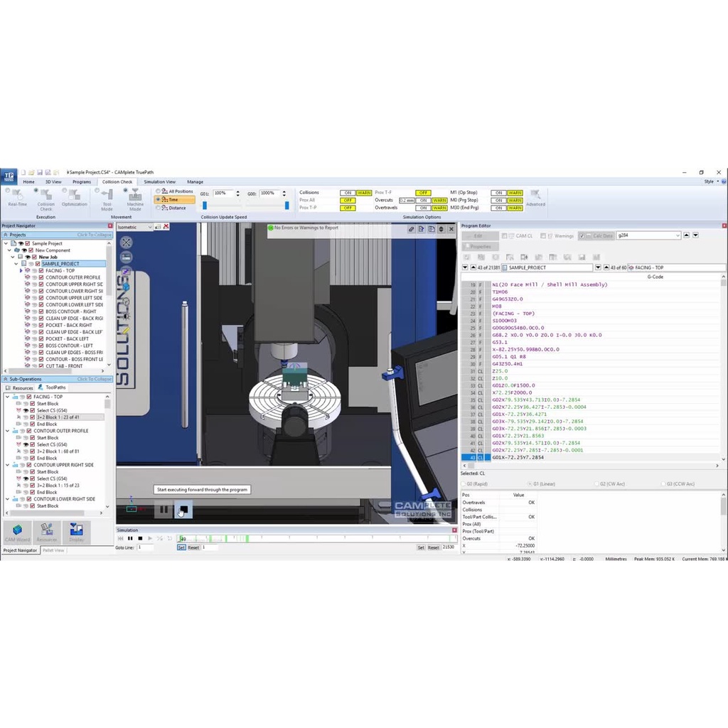Open the g284 dropdown in Program Editor

point(678,235)
